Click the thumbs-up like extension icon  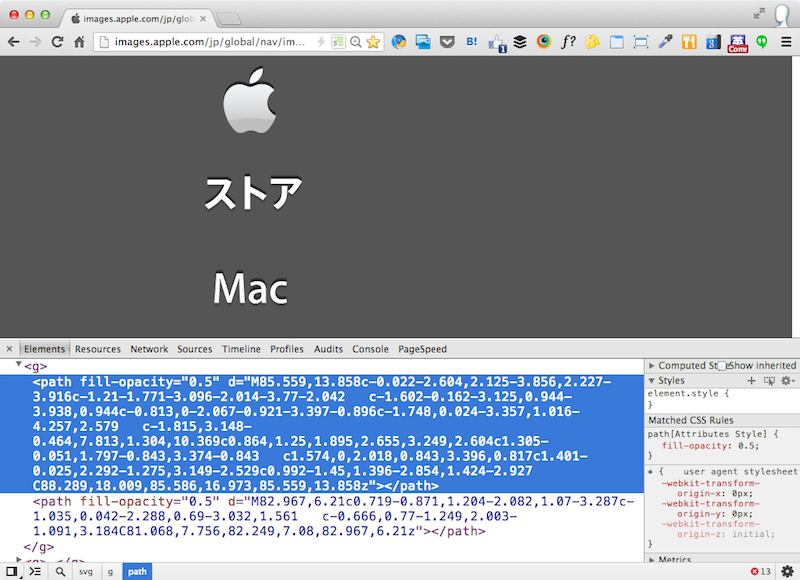click(496, 43)
